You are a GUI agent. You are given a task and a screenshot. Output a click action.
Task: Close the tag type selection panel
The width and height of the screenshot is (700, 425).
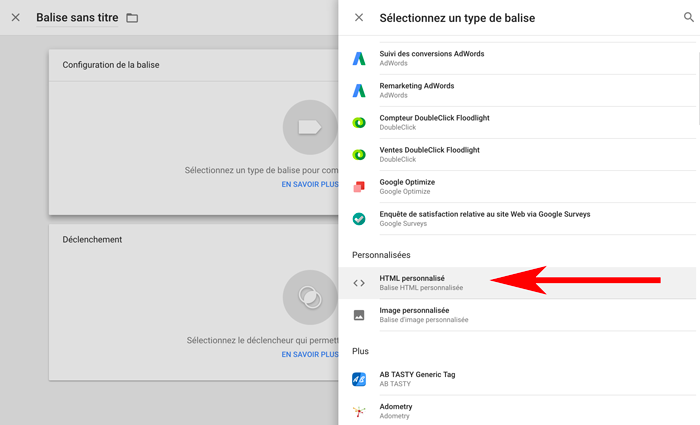pyautogui.click(x=359, y=18)
